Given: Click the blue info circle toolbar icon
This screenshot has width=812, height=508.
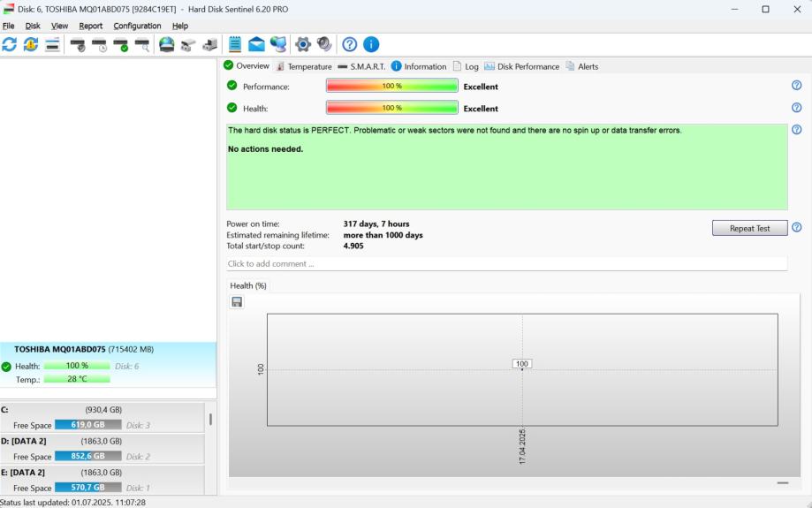Looking at the screenshot, I should pos(371,45).
